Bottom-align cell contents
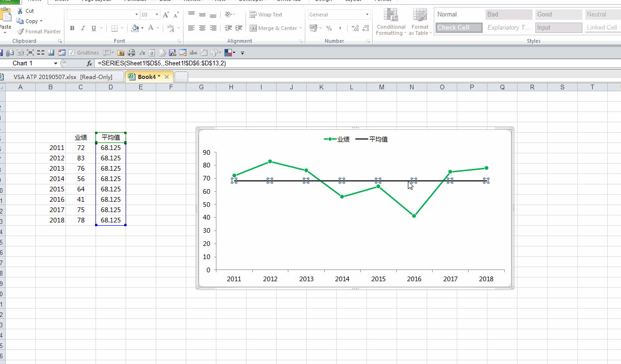Screen dimensions: 621x364 click(x=213, y=15)
